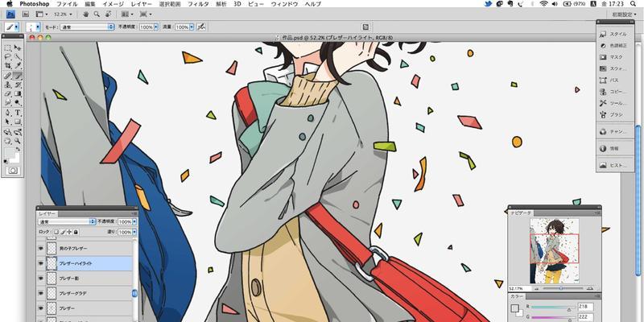The height and width of the screenshot is (322, 644).
Task: Open the 情報 panel
Action: coord(613,148)
